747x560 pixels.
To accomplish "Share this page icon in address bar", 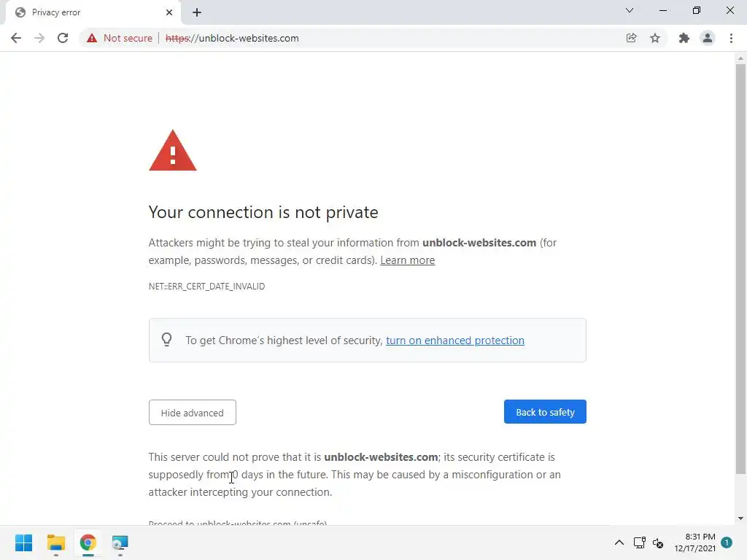I will pyautogui.click(x=632, y=38).
